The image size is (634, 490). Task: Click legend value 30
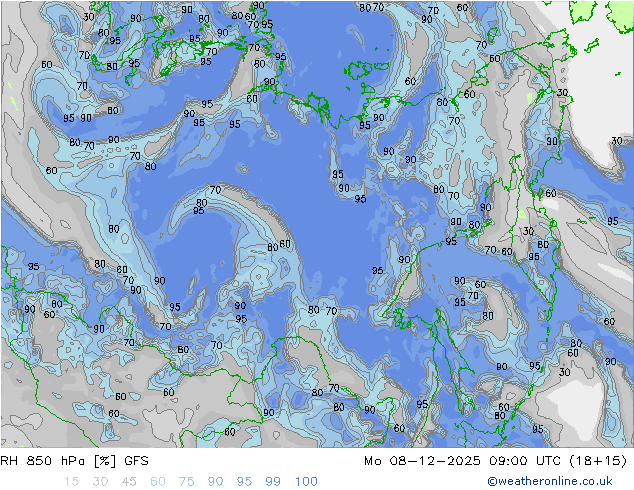pos(100,482)
